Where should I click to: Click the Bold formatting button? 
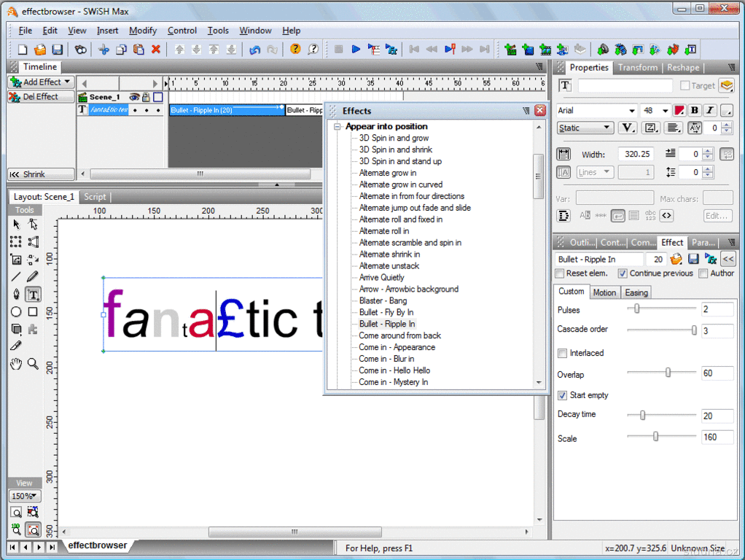coord(694,111)
